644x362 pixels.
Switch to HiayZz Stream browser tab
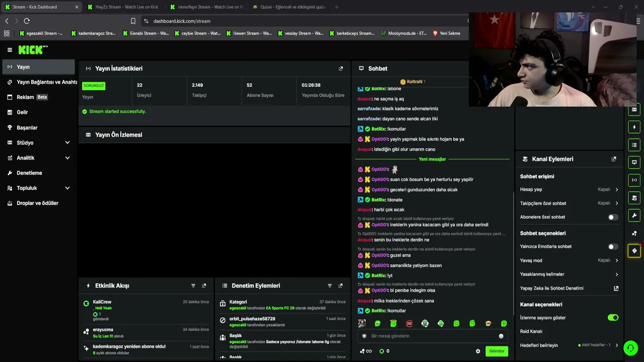pyautogui.click(x=123, y=7)
